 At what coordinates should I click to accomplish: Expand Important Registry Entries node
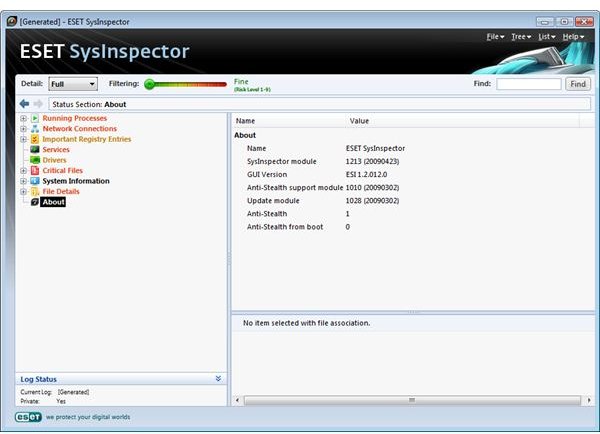(x=23, y=139)
